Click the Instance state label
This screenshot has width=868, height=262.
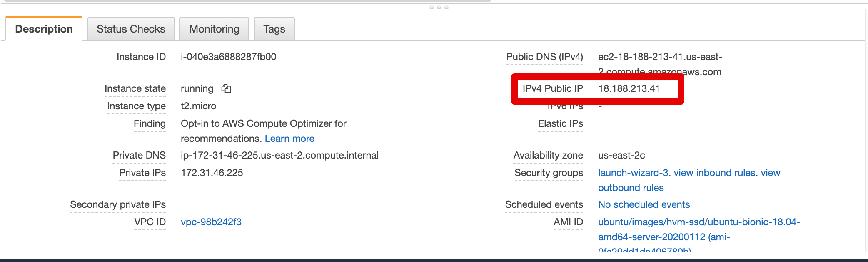(135, 88)
